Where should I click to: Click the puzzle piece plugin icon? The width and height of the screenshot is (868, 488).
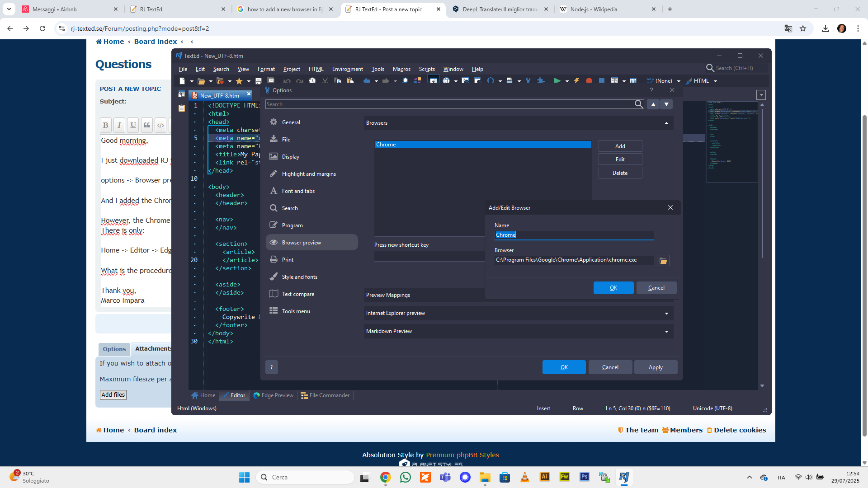[541, 80]
